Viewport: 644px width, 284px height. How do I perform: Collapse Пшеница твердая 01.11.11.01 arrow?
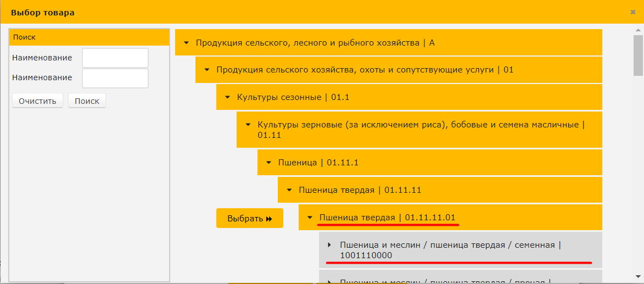[310, 218]
